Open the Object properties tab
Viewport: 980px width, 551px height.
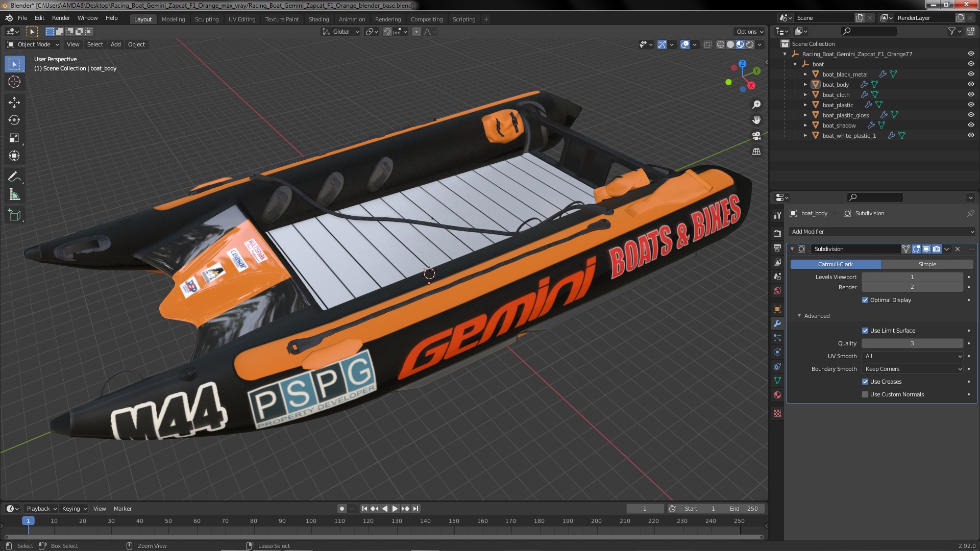coord(777,309)
